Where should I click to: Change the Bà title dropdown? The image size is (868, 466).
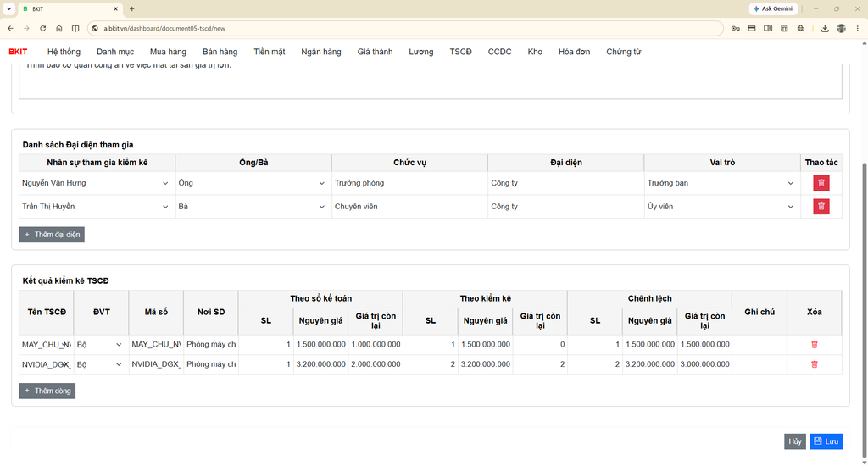pyautogui.click(x=253, y=207)
